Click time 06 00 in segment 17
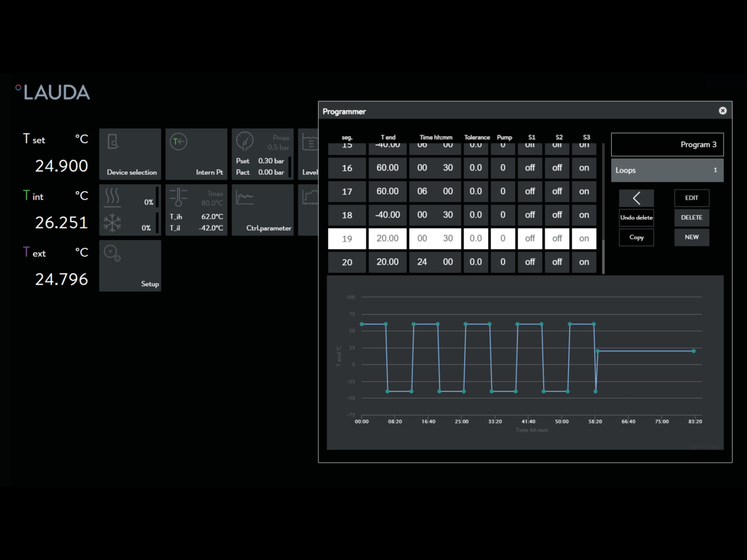747x560 pixels. 435,191
